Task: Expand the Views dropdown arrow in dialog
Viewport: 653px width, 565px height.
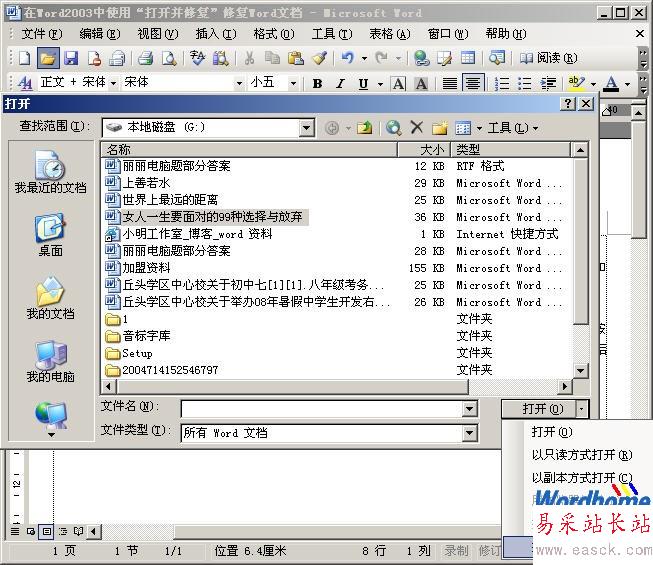Action: point(479,128)
